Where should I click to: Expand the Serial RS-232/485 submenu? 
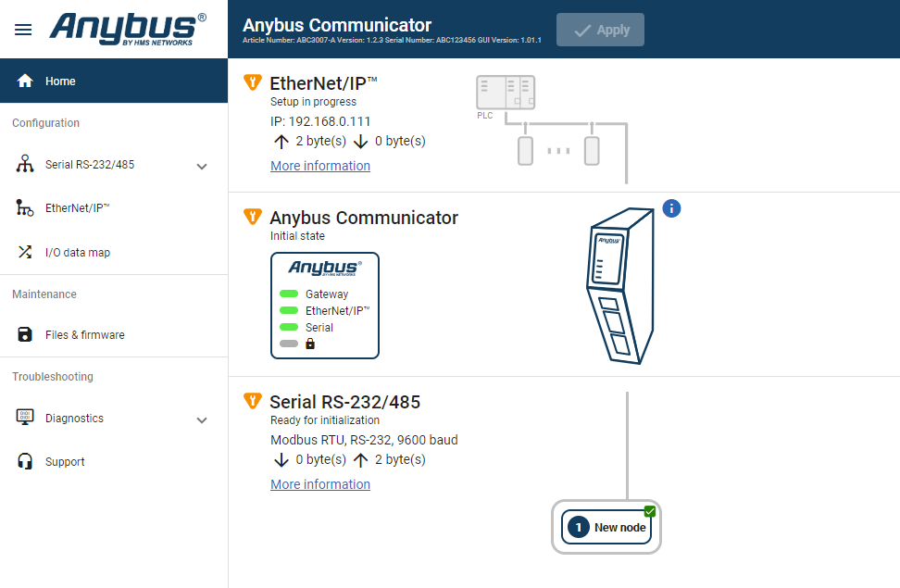(x=202, y=167)
